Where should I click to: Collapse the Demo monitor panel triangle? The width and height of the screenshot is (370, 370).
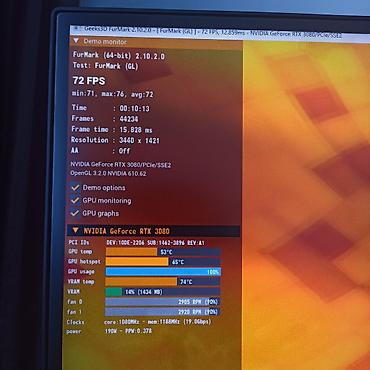pyautogui.click(x=76, y=41)
